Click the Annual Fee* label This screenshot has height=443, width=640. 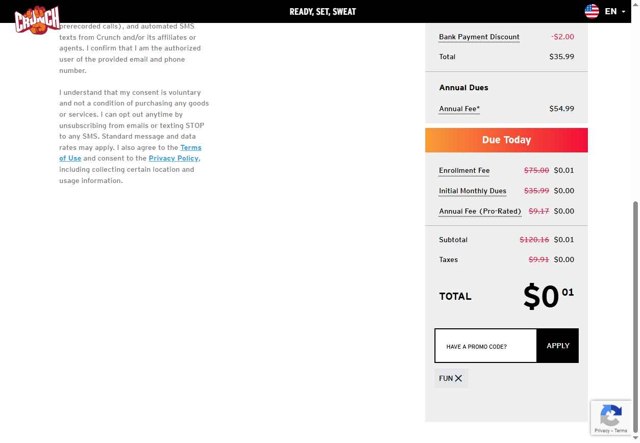point(459,108)
